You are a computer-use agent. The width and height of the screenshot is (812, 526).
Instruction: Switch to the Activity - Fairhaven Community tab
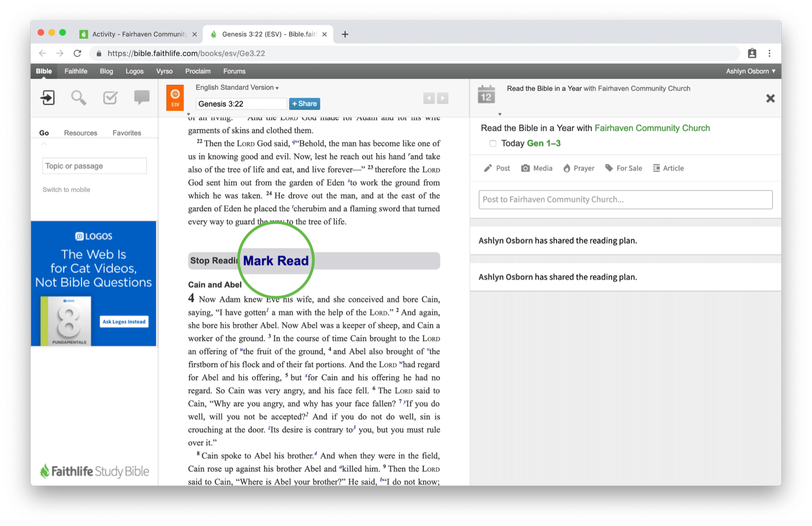click(x=138, y=34)
